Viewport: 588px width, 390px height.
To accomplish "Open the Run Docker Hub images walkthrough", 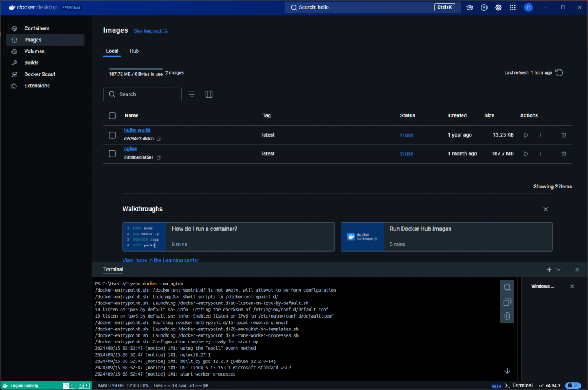I will (x=446, y=237).
